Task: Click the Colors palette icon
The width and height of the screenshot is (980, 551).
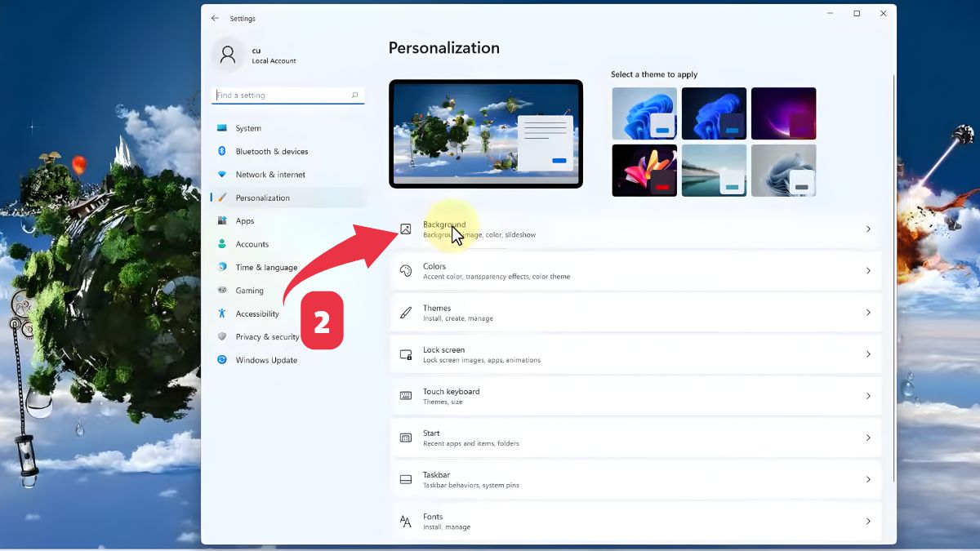Action: [x=406, y=271]
